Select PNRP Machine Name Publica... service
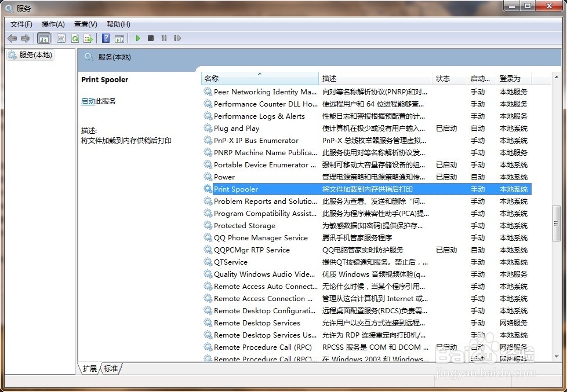This screenshot has height=392, width=567. 266,152
